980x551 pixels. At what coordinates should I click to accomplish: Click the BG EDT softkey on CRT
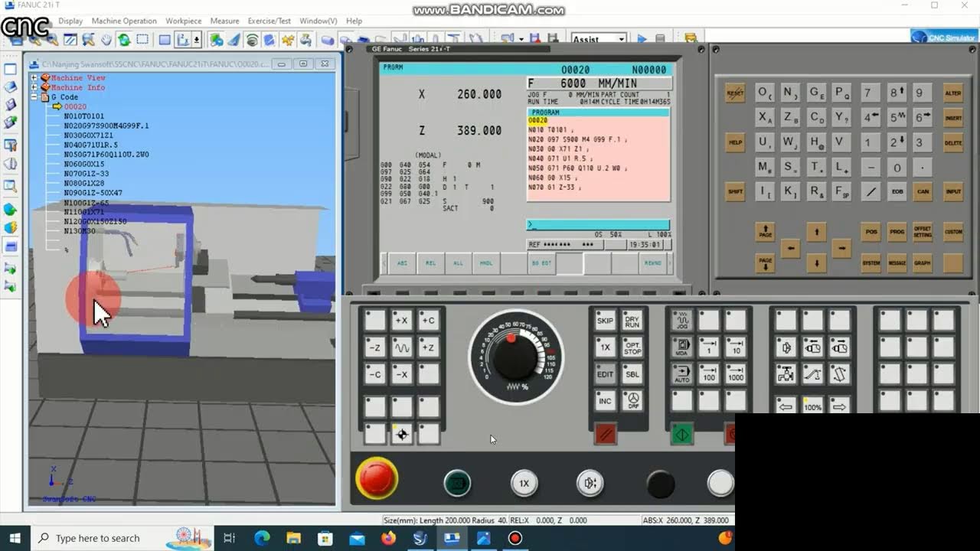click(541, 263)
